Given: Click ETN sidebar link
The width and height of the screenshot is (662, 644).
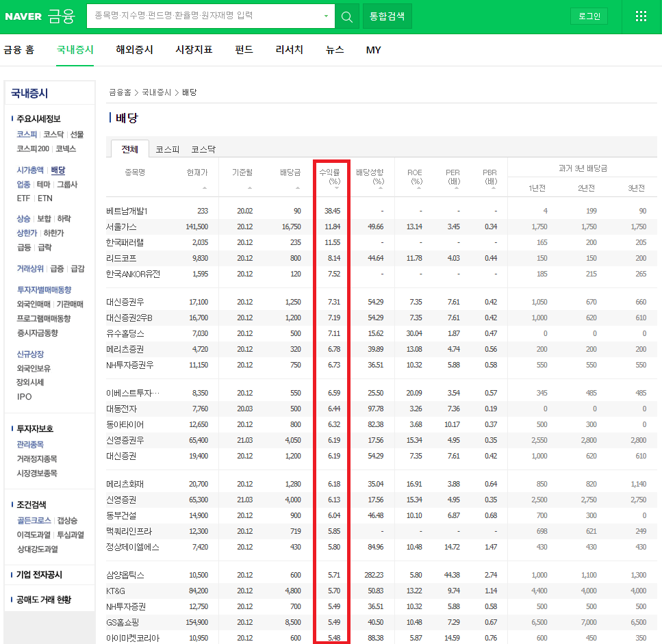Looking at the screenshot, I should point(44,198).
